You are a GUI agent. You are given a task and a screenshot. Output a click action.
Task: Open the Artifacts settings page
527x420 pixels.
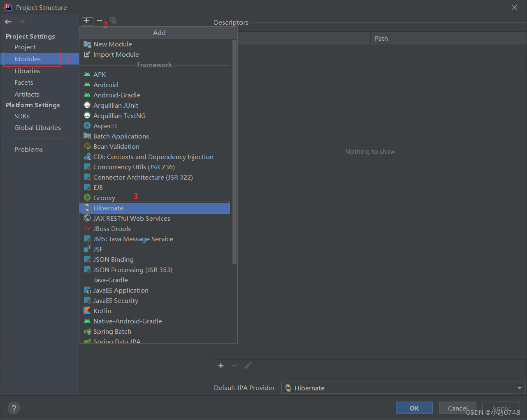pos(27,94)
